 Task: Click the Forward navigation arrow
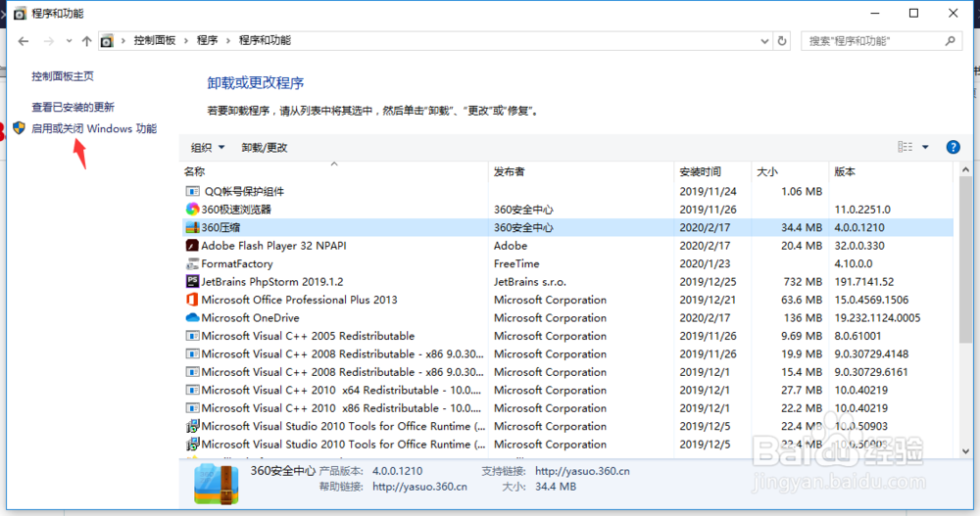pos(48,41)
